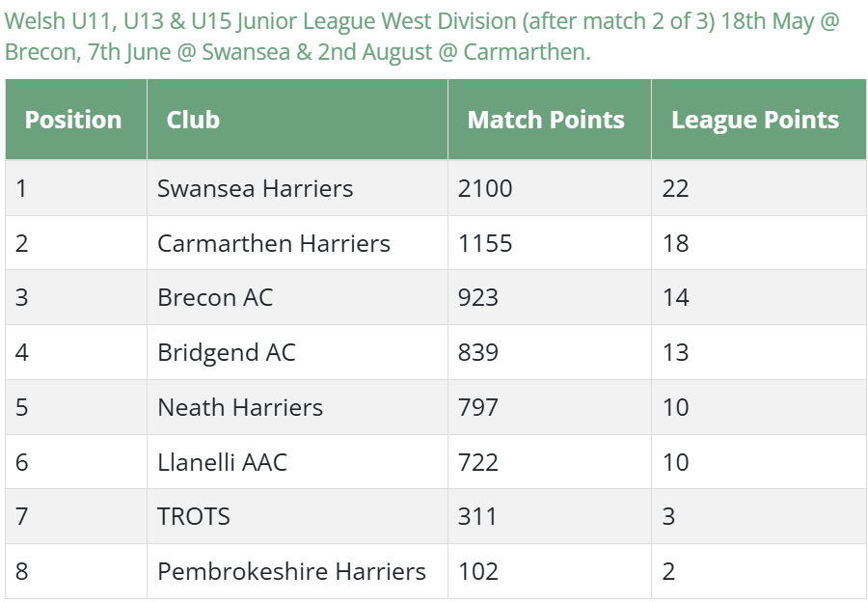This screenshot has height=602, width=868.
Task: Click the League Points column header
Action: [759, 120]
